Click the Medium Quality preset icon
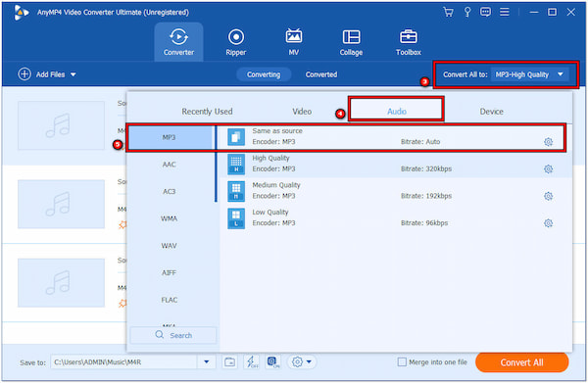The height and width of the screenshot is (383, 588). tap(236, 191)
